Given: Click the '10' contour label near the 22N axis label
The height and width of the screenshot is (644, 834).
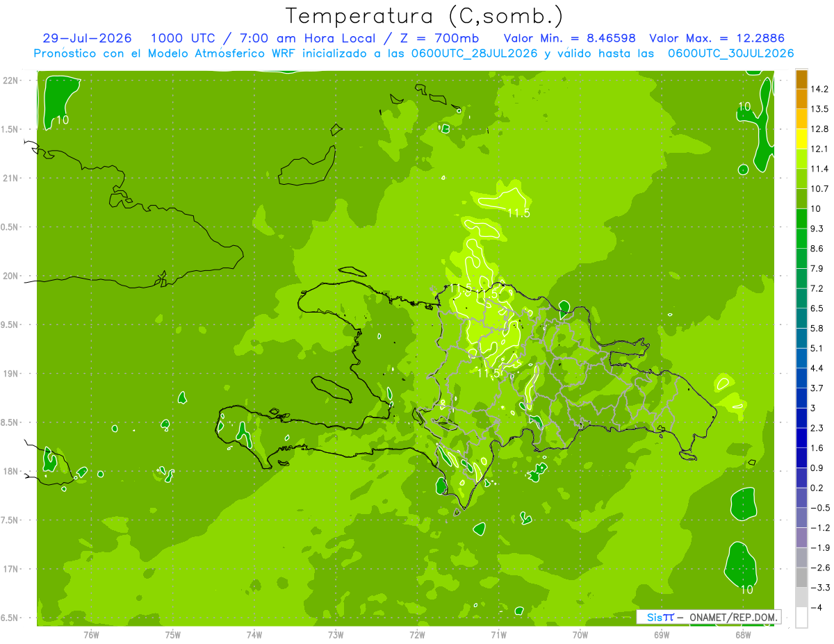Looking at the screenshot, I should [x=63, y=120].
